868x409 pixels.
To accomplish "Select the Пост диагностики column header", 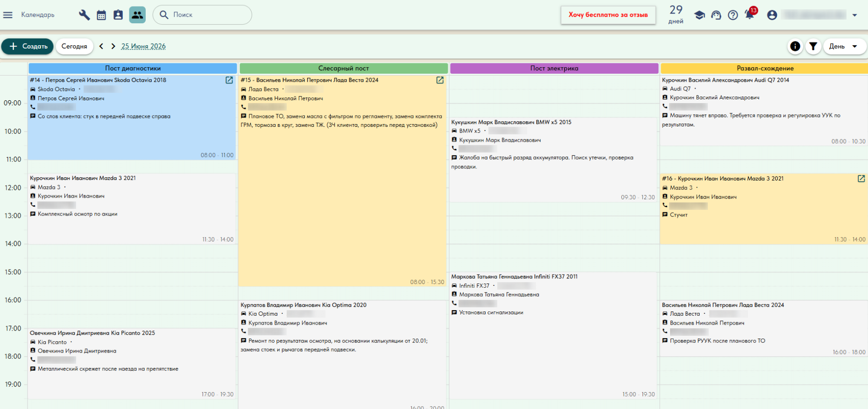I will pyautogui.click(x=133, y=68).
